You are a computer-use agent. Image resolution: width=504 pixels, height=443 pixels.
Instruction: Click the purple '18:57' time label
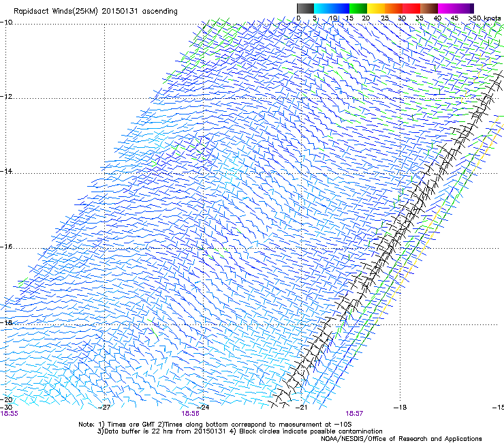tap(354, 414)
